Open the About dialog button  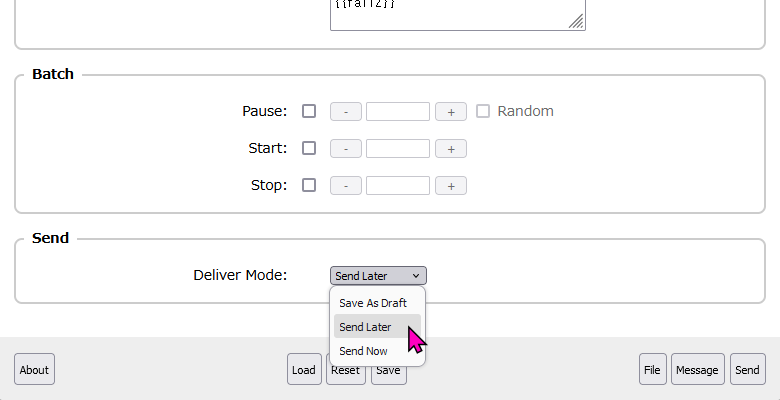tap(34, 370)
